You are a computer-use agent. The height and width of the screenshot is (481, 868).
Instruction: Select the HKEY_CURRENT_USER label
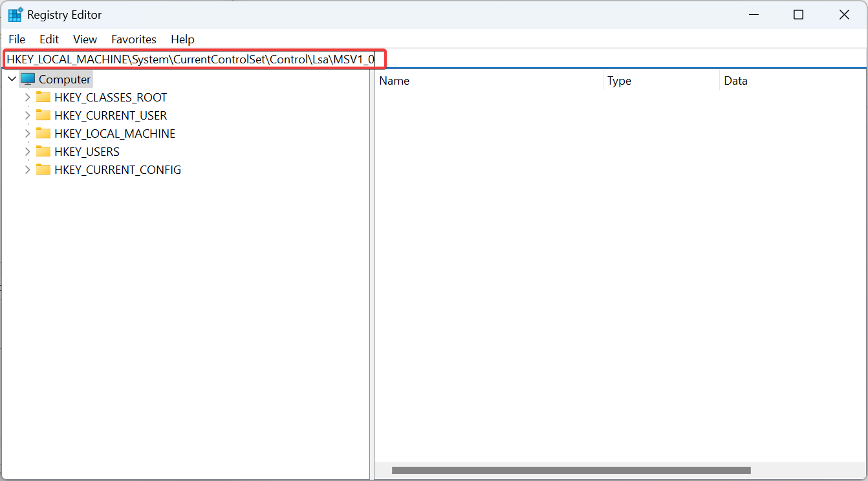tap(111, 116)
